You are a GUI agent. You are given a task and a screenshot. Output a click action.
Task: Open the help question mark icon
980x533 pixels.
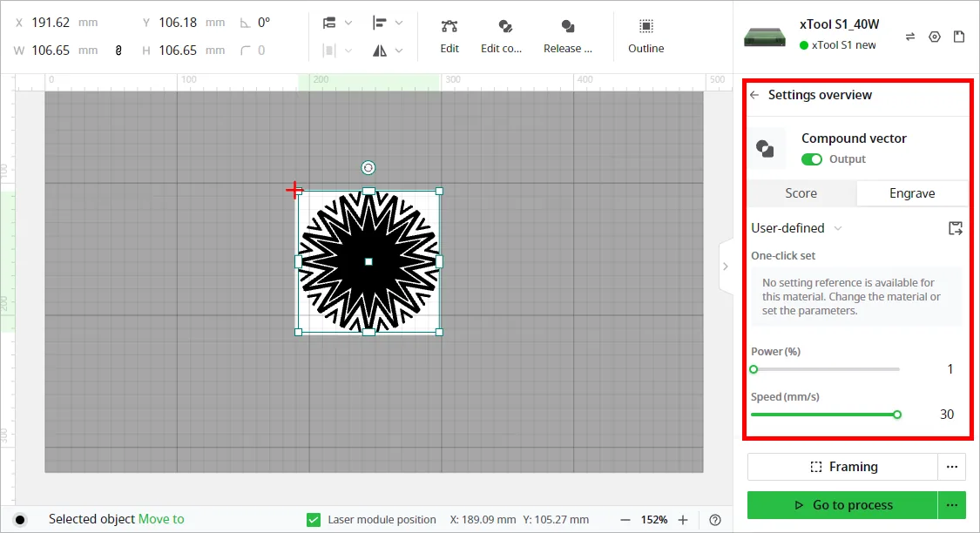pyautogui.click(x=715, y=520)
